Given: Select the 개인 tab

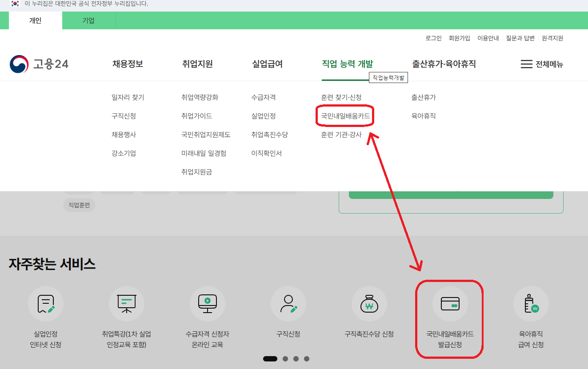Looking at the screenshot, I should click(35, 20).
